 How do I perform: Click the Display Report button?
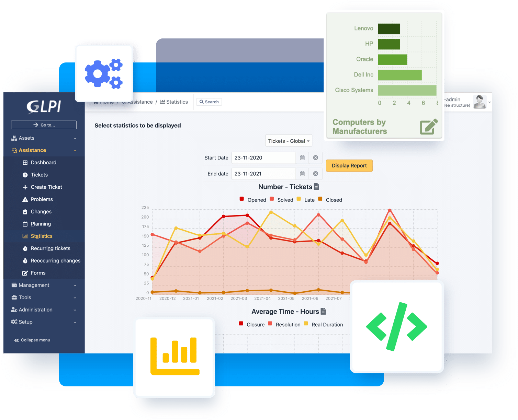click(x=349, y=166)
